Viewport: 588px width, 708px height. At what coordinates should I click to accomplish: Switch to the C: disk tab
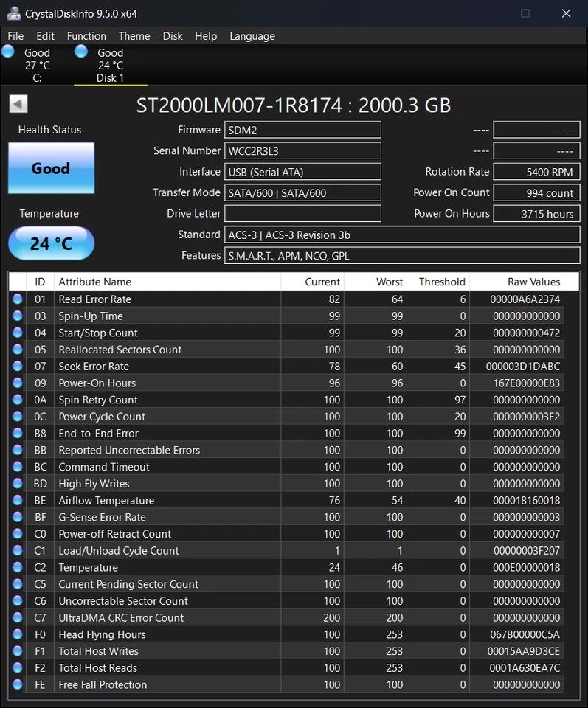point(37,65)
